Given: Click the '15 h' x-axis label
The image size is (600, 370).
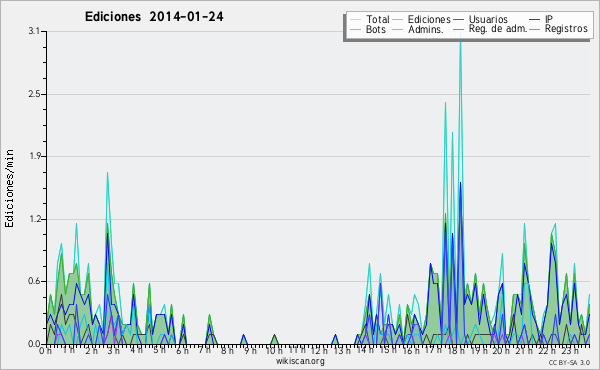Looking at the screenshot, I should 387,351.
